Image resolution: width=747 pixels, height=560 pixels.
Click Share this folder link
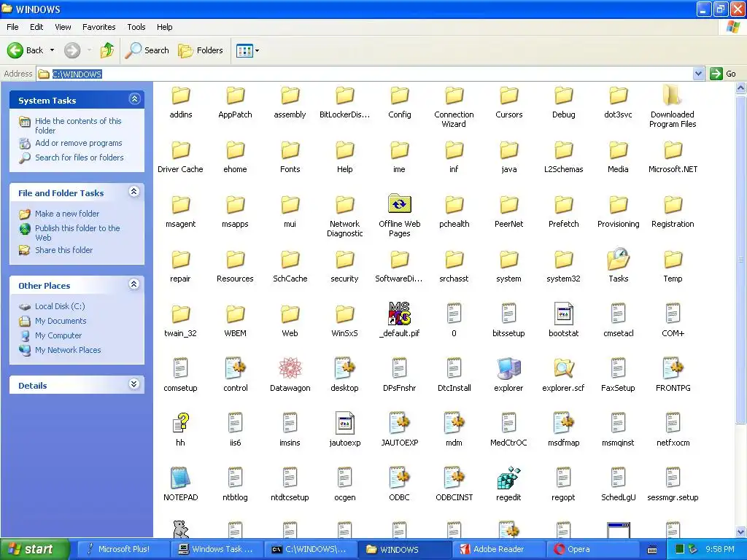(64, 250)
